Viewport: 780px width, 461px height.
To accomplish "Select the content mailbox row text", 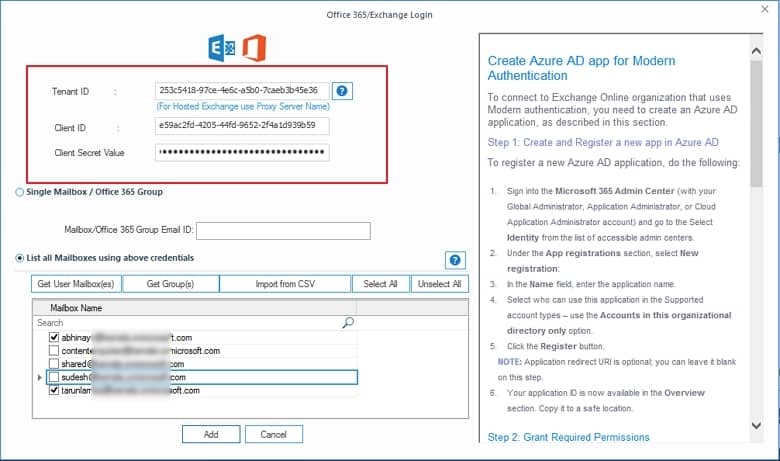I will tap(140, 351).
